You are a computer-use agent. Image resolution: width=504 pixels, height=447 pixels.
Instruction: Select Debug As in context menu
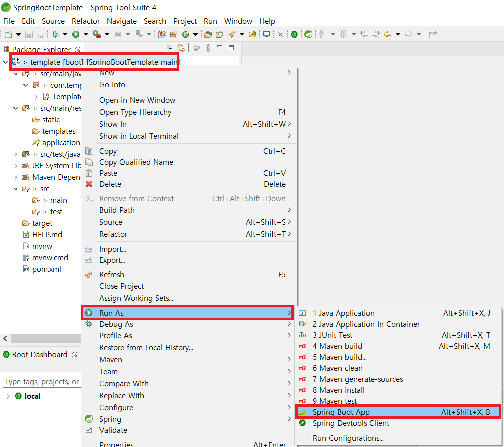(189, 324)
